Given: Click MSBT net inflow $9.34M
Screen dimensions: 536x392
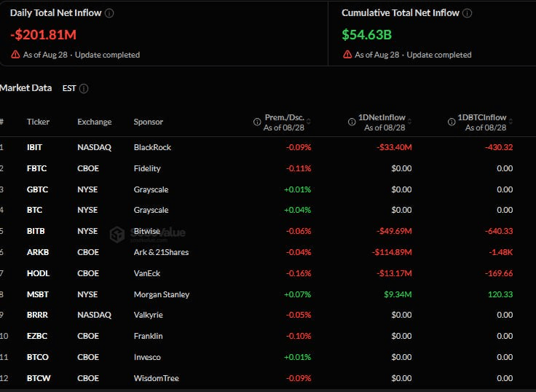Looking at the screenshot, I should pyautogui.click(x=398, y=294).
